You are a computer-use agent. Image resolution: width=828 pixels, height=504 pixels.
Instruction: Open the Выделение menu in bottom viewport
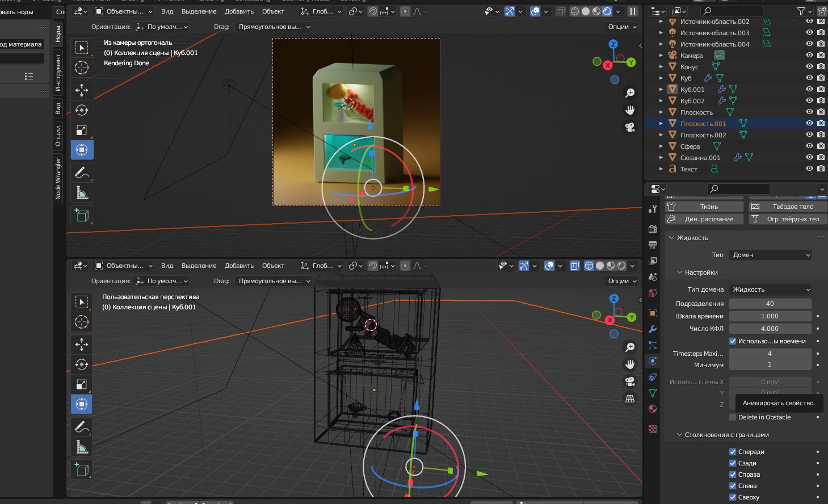(x=199, y=266)
